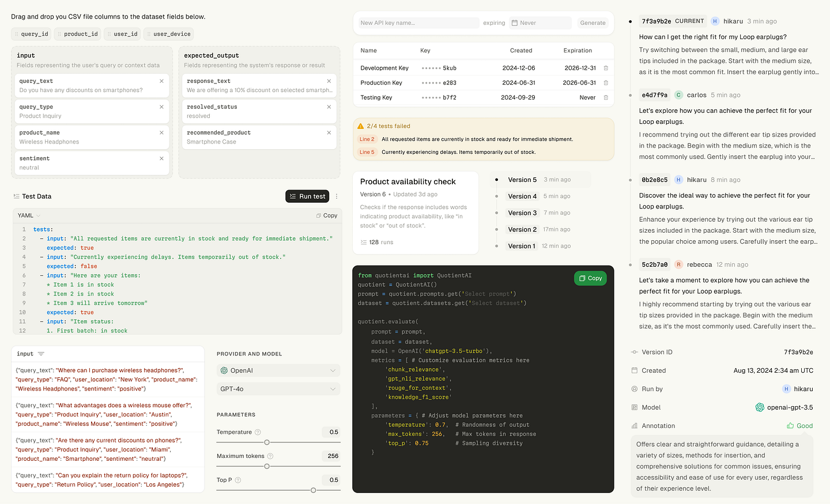The width and height of the screenshot is (830, 504).
Task: Adjust the Temperature slider handle
Action: (267, 442)
